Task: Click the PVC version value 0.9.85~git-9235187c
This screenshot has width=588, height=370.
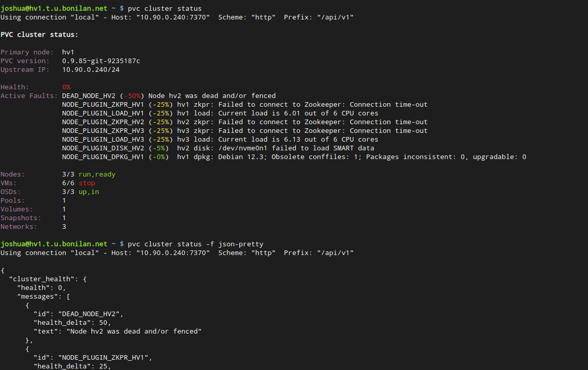Action: [101, 61]
